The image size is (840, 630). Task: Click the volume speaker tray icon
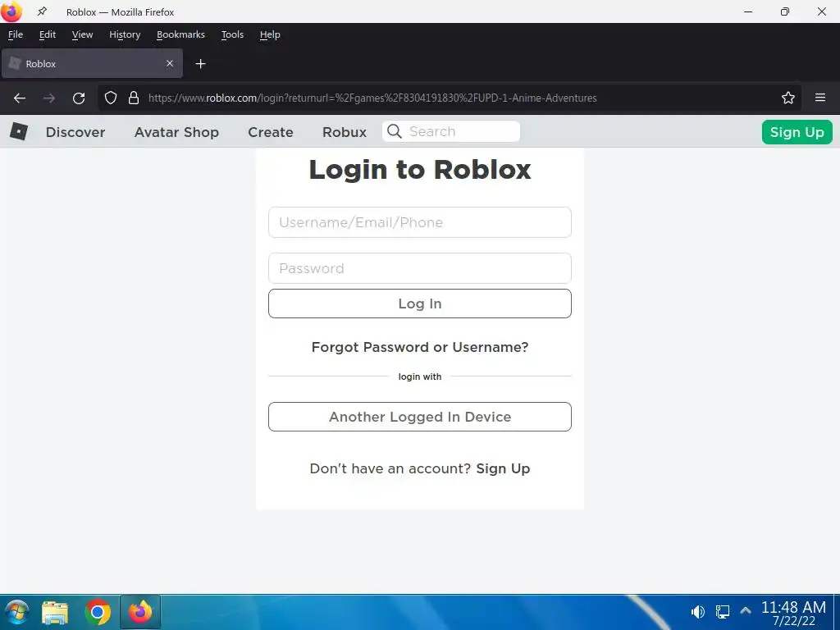click(697, 612)
